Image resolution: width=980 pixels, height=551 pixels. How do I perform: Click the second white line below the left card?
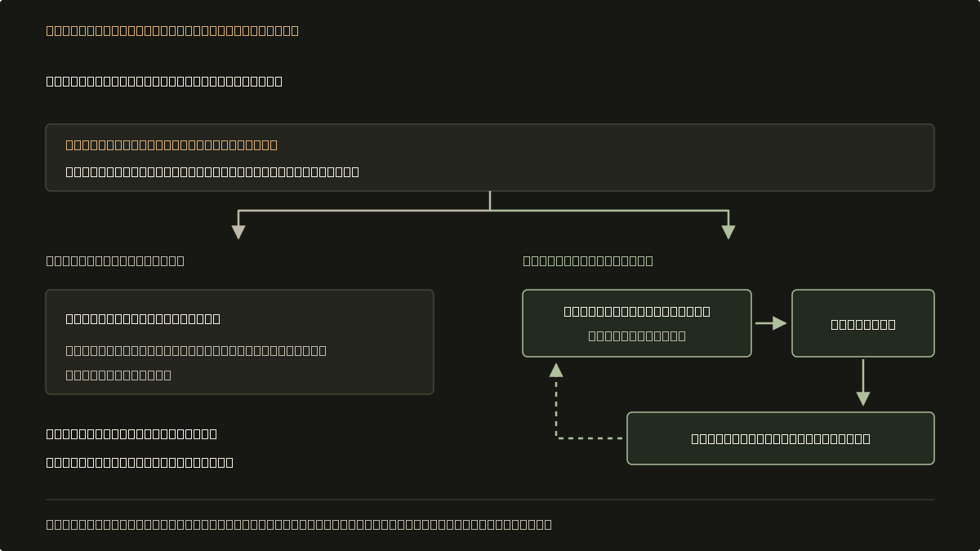[140, 462]
